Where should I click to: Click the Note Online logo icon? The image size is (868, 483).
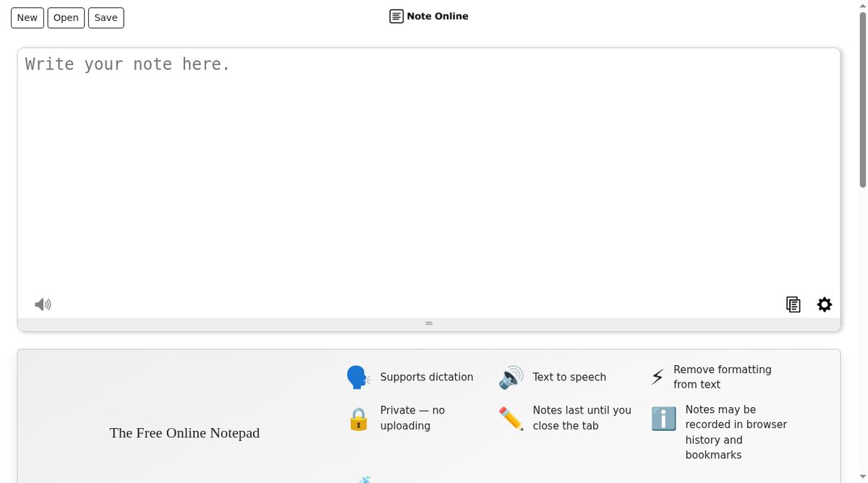(x=396, y=17)
